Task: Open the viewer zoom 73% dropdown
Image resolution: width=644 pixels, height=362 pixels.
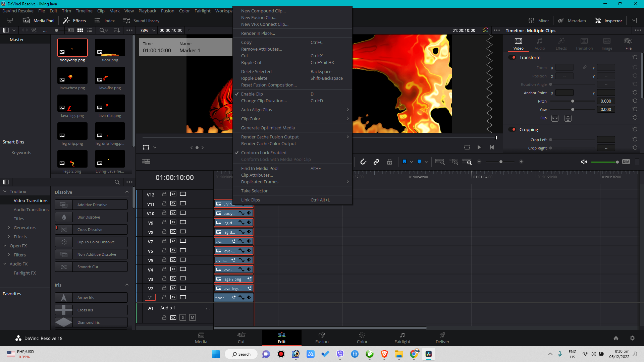Action: [148, 30]
